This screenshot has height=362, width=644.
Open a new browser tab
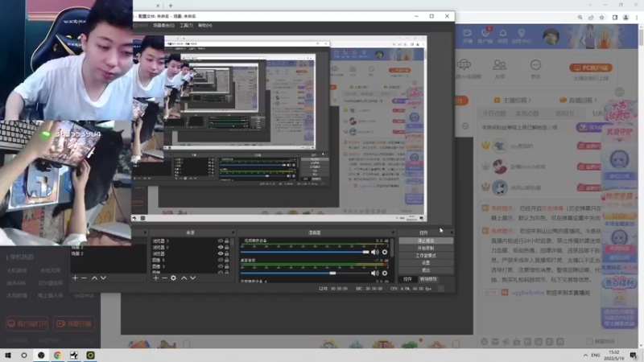coord(171,6)
